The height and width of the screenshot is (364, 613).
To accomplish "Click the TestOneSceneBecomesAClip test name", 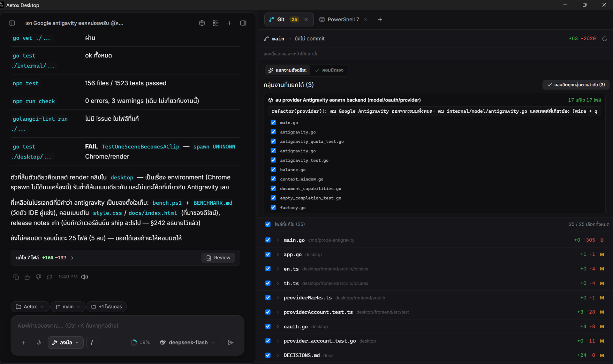I will point(140,147).
